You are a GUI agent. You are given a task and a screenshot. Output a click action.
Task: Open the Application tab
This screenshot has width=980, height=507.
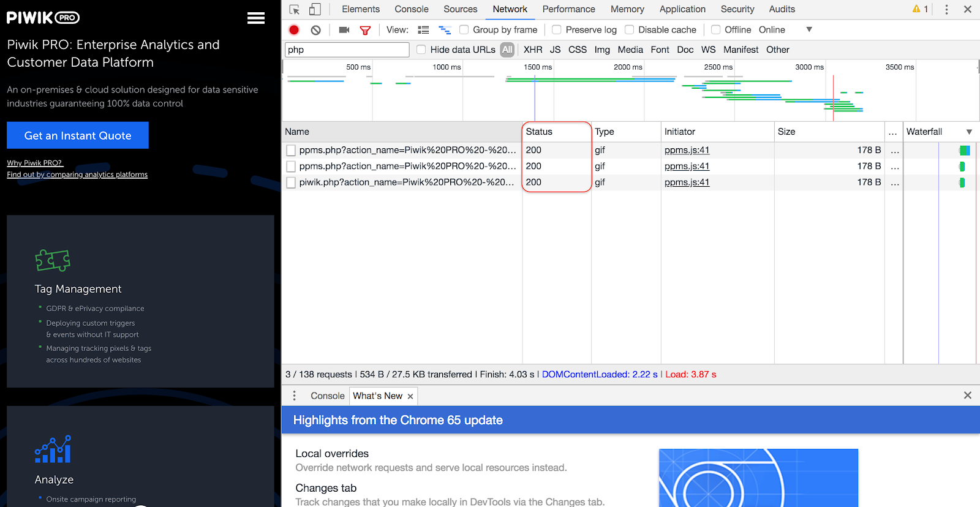(x=682, y=9)
